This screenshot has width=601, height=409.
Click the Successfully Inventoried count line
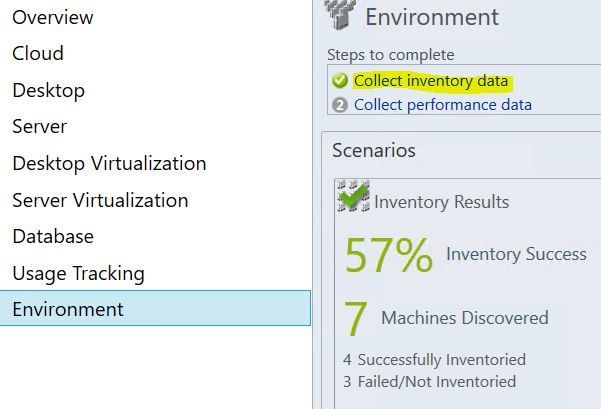coord(434,359)
